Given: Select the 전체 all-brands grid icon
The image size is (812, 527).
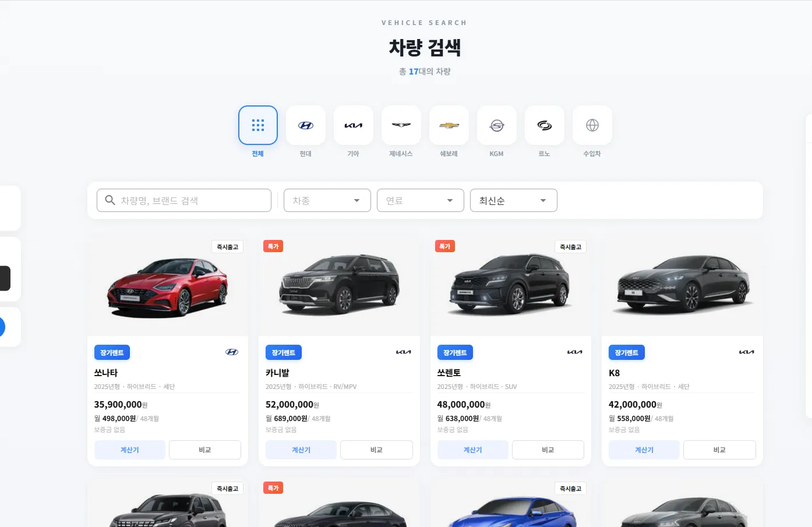Looking at the screenshot, I should click(258, 125).
